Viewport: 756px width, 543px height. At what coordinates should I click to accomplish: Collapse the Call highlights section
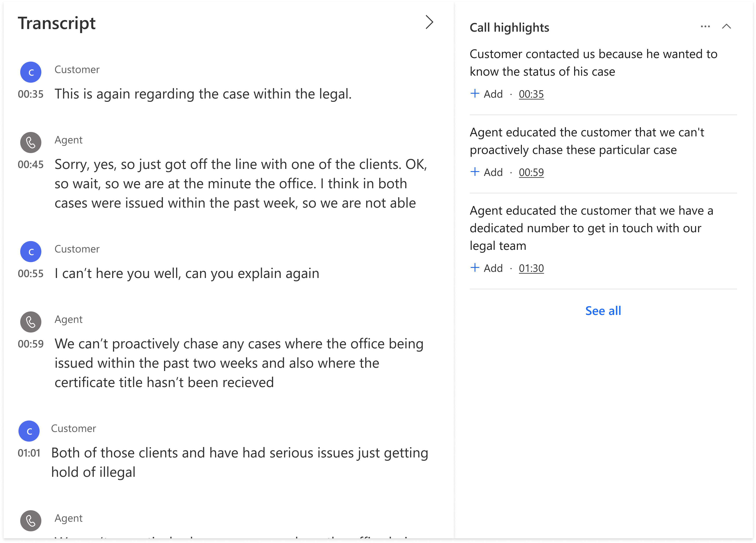726,26
